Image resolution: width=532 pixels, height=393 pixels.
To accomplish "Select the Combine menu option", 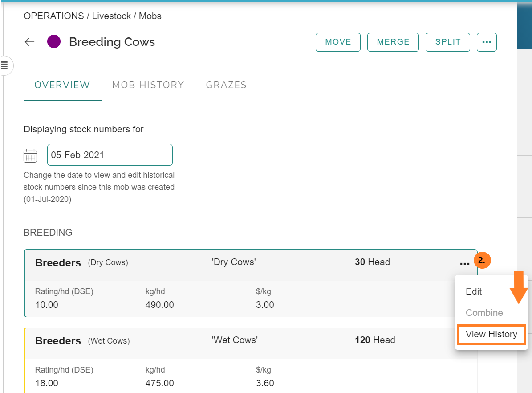I will coord(484,313).
